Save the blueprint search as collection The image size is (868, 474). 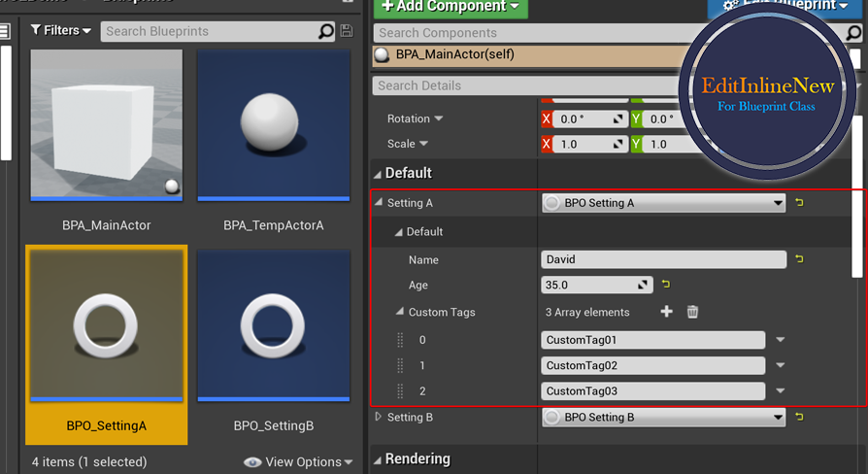[x=347, y=31]
